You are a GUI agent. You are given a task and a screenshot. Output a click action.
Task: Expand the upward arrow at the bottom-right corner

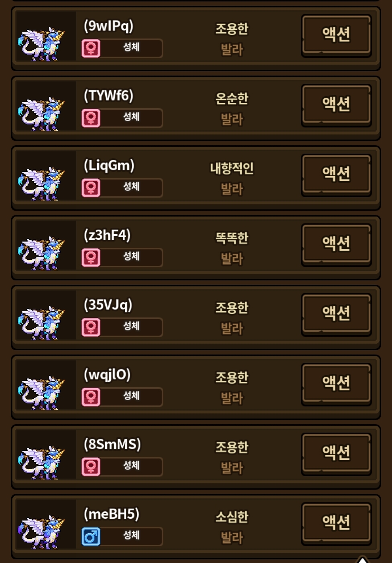[x=362, y=559]
